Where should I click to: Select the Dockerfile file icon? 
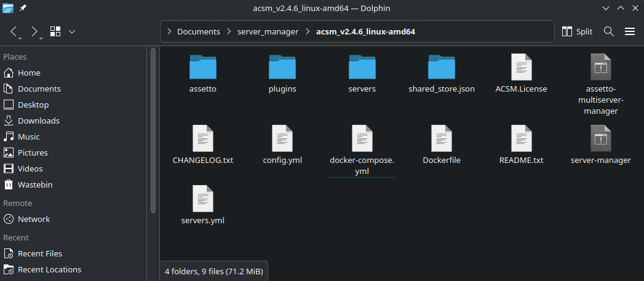(442, 138)
